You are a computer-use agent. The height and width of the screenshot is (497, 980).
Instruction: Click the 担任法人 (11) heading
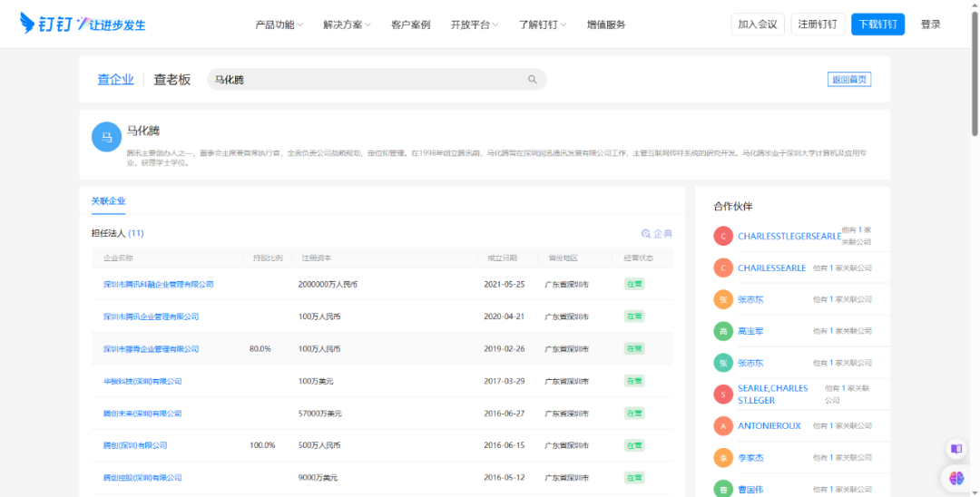117,233
